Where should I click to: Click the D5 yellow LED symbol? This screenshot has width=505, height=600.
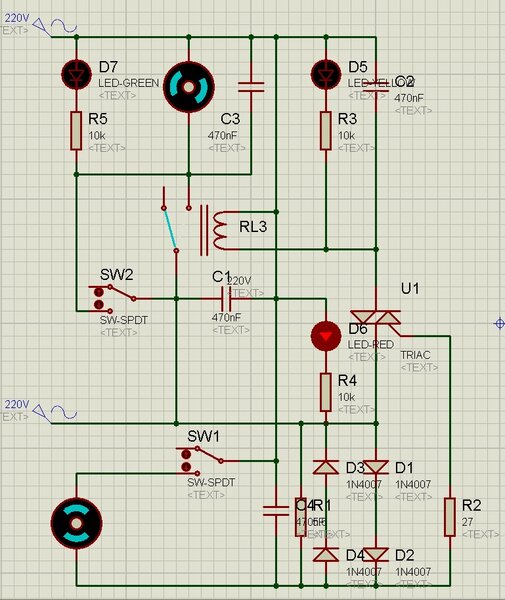(x=326, y=74)
